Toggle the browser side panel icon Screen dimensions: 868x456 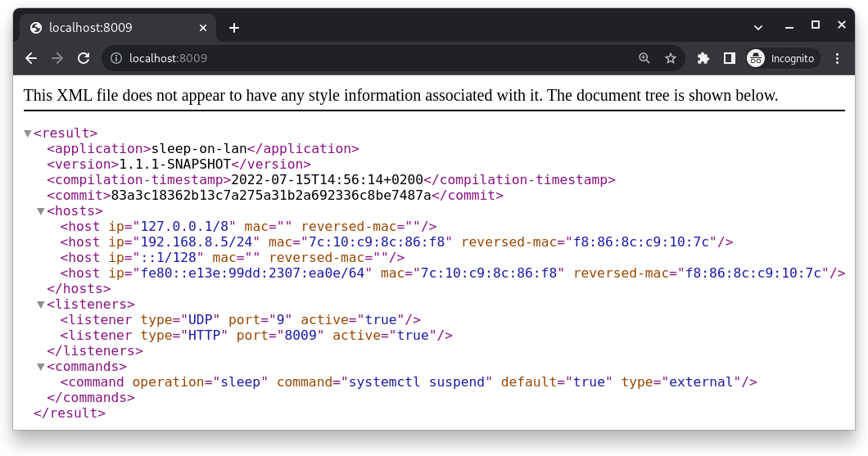[x=730, y=58]
